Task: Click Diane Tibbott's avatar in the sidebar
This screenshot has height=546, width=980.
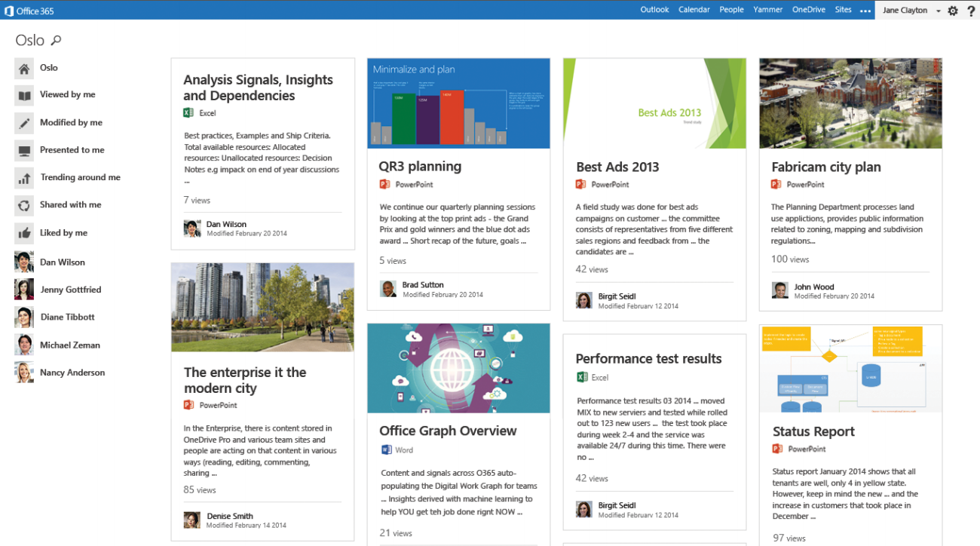Action: pos(24,317)
